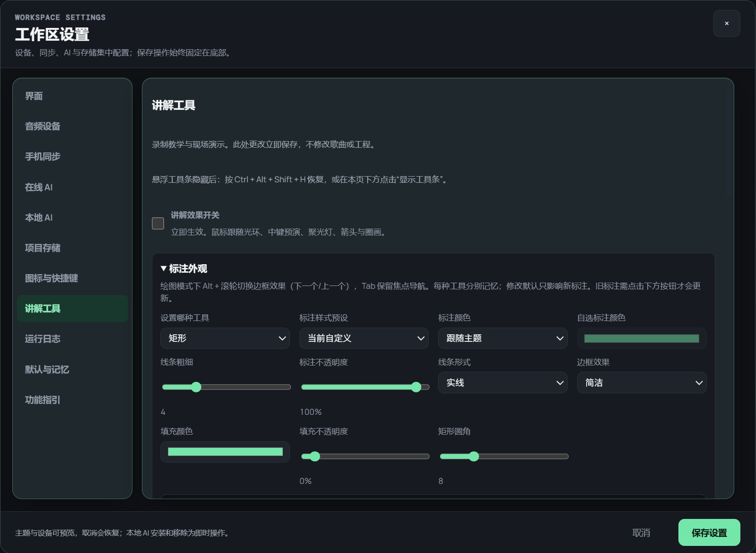Enable the 讲解效果开关 checkbox
The height and width of the screenshot is (553, 756).
click(x=158, y=223)
